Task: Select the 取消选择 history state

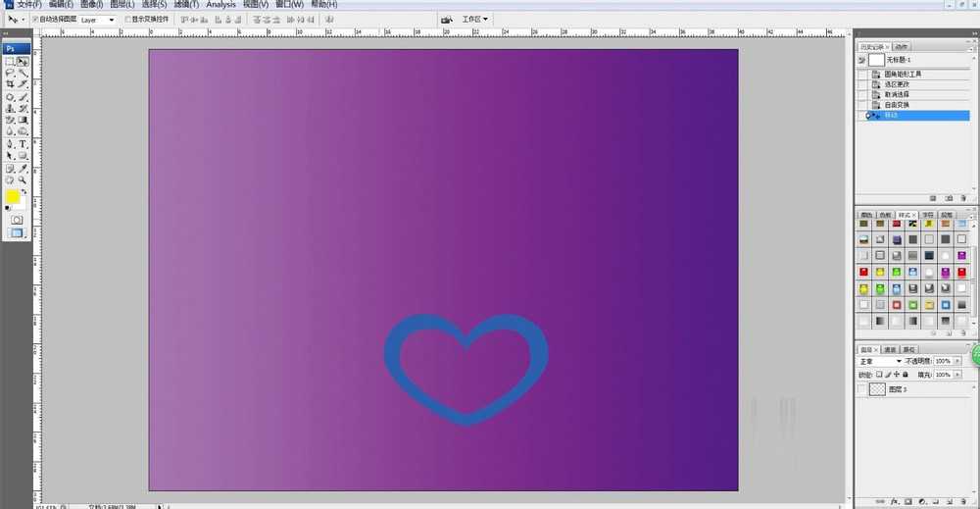Action: (x=897, y=94)
